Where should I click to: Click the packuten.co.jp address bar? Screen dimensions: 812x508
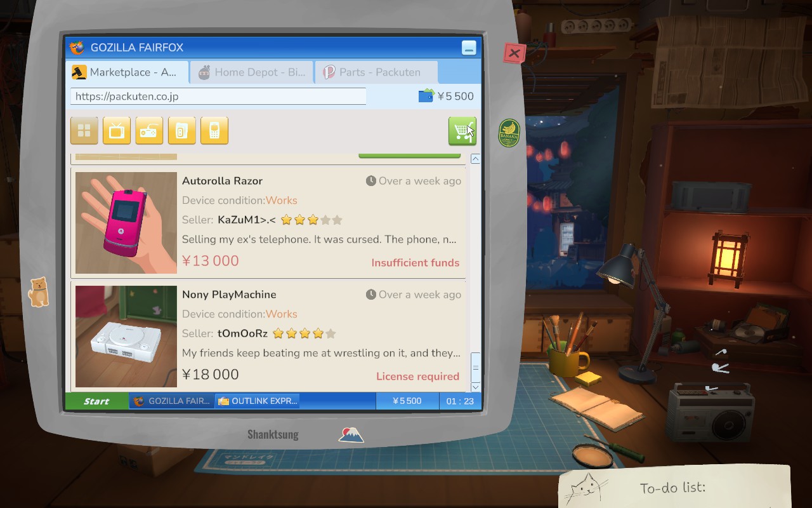pyautogui.click(x=218, y=97)
